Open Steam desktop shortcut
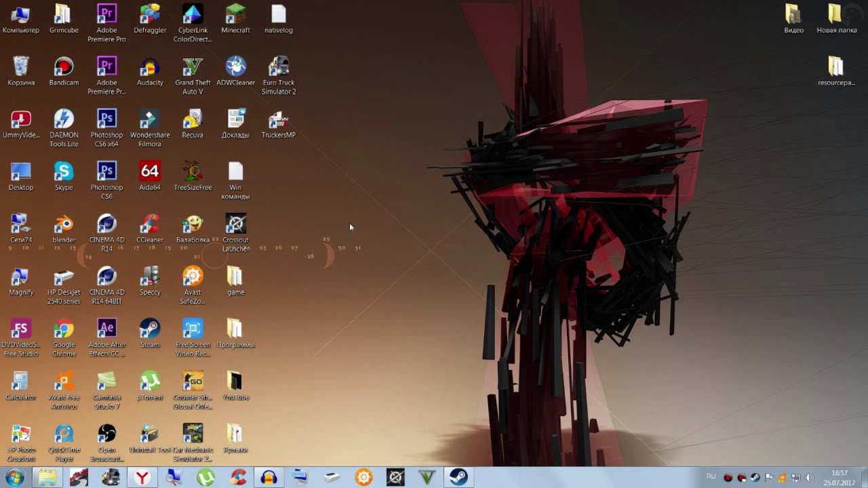This screenshot has height=488, width=868. [150, 334]
